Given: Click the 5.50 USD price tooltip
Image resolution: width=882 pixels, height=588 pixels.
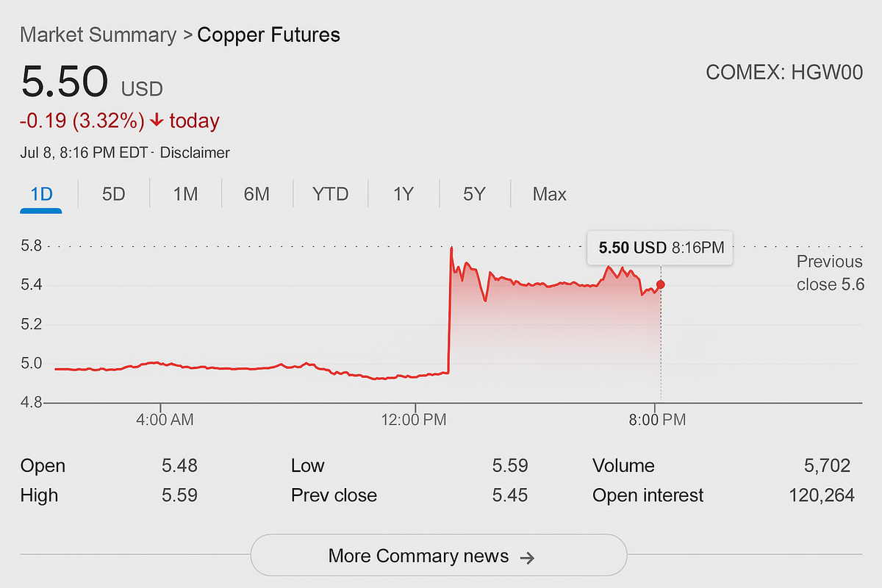Looking at the screenshot, I should [659, 248].
